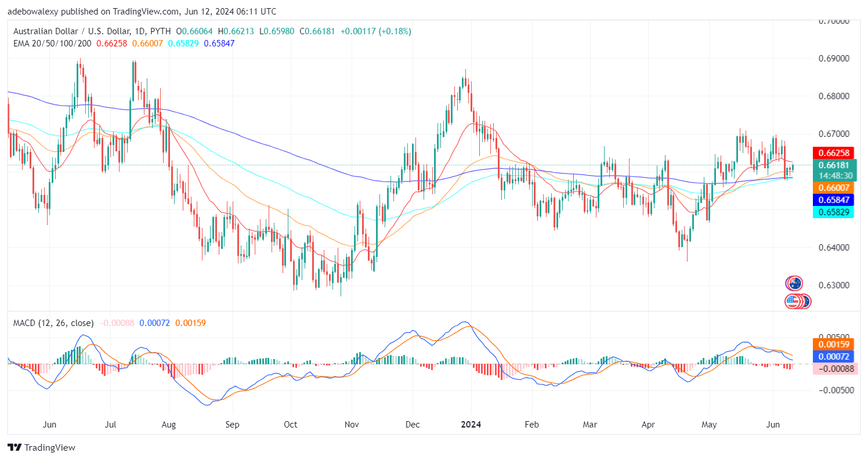The width and height of the screenshot is (868, 460).
Task: Click the pink -0.00088 histogram legend value
Action: click(x=117, y=323)
